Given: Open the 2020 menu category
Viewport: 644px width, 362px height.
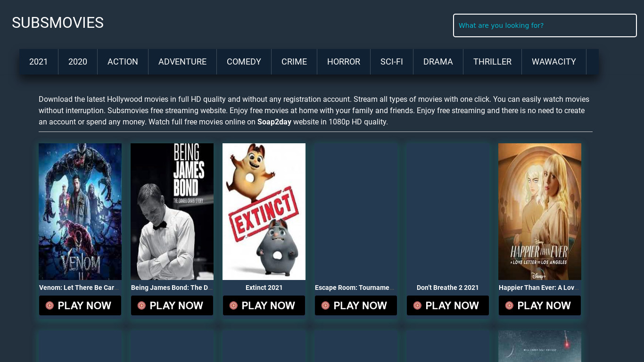Looking at the screenshot, I should 78,62.
